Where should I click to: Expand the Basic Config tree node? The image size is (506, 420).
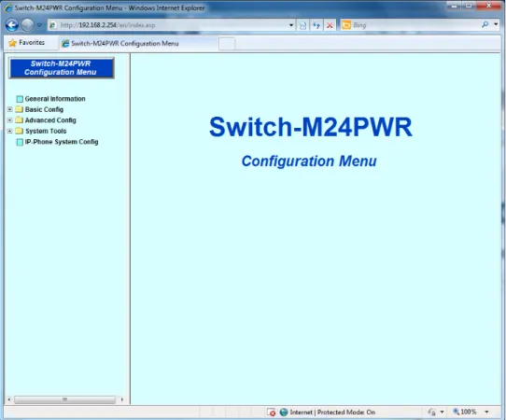[9, 109]
